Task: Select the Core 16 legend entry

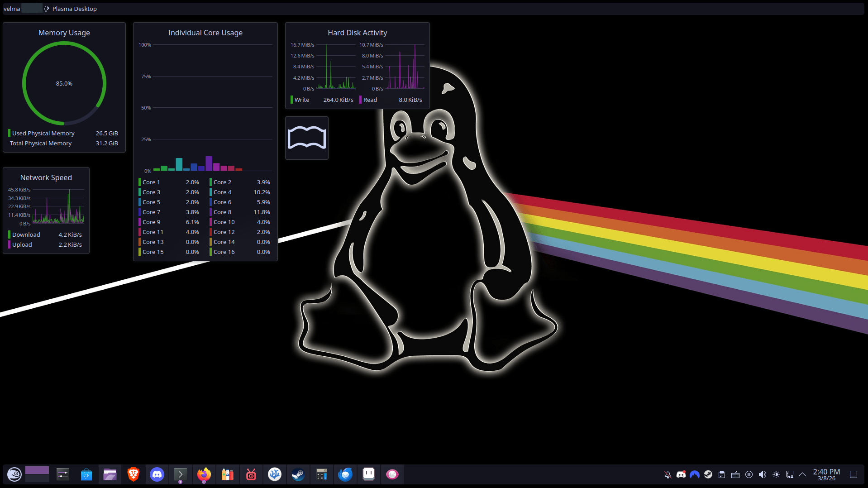Action: 240,252
